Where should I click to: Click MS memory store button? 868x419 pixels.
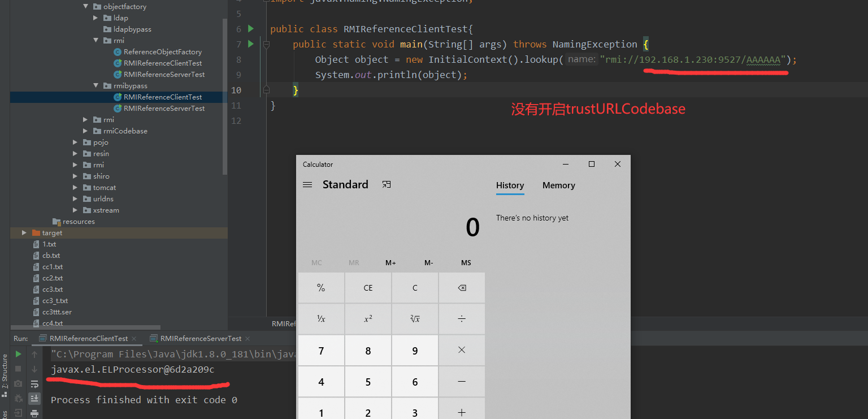pos(466,263)
